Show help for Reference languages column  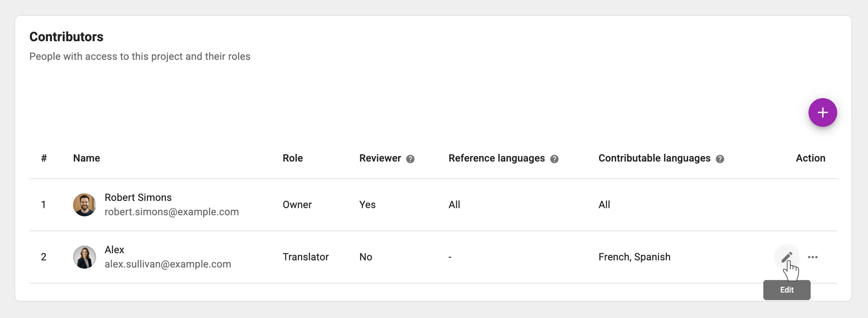(554, 159)
